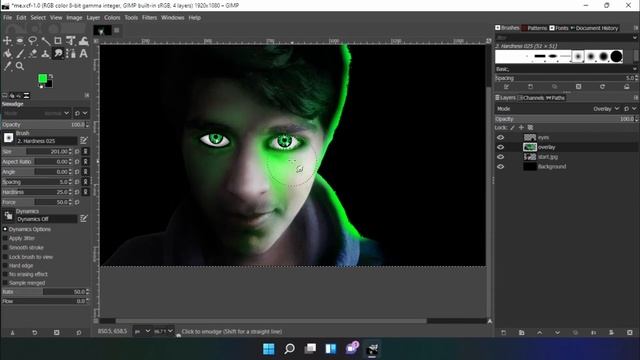Hide the Background layer
Viewport: 640px width, 360px height.
coord(500,167)
